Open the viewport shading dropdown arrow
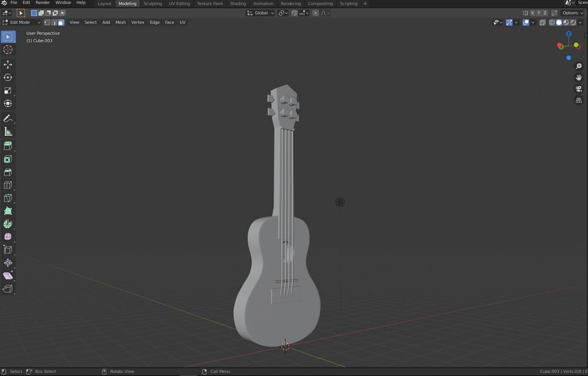 580,22
